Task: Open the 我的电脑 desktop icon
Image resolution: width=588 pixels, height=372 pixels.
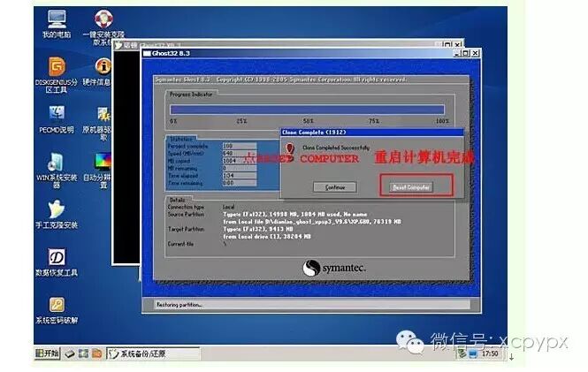Action: click(57, 24)
